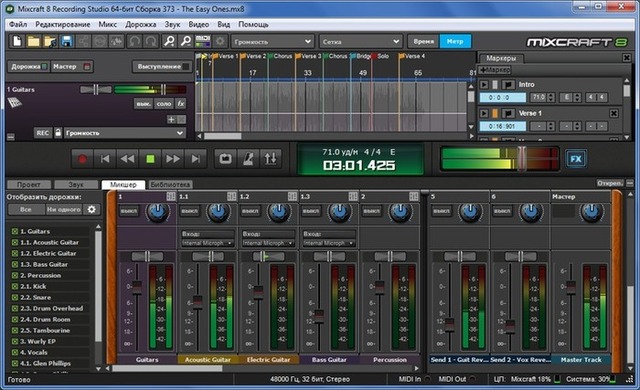Click the fx button on Guitars track

180,104
